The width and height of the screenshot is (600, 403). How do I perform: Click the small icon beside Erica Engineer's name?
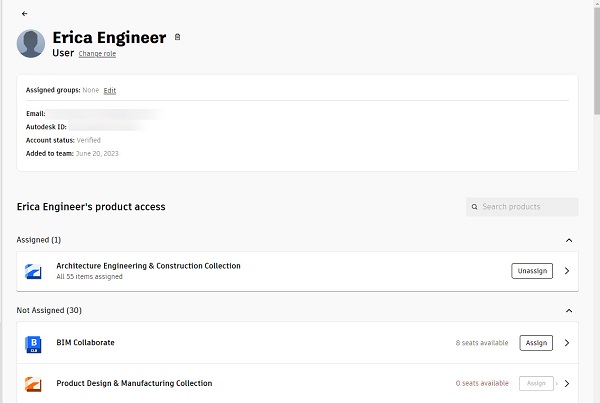[177, 37]
